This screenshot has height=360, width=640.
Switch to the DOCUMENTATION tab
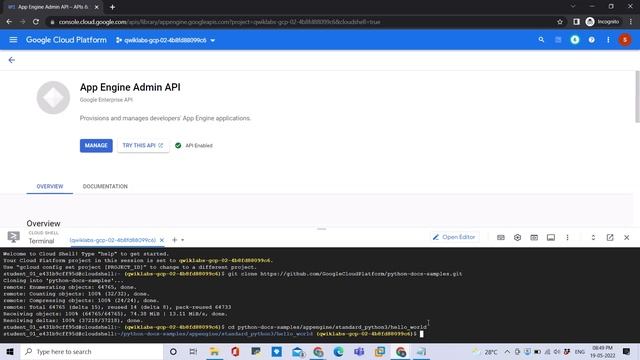click(x=105, y=186)
